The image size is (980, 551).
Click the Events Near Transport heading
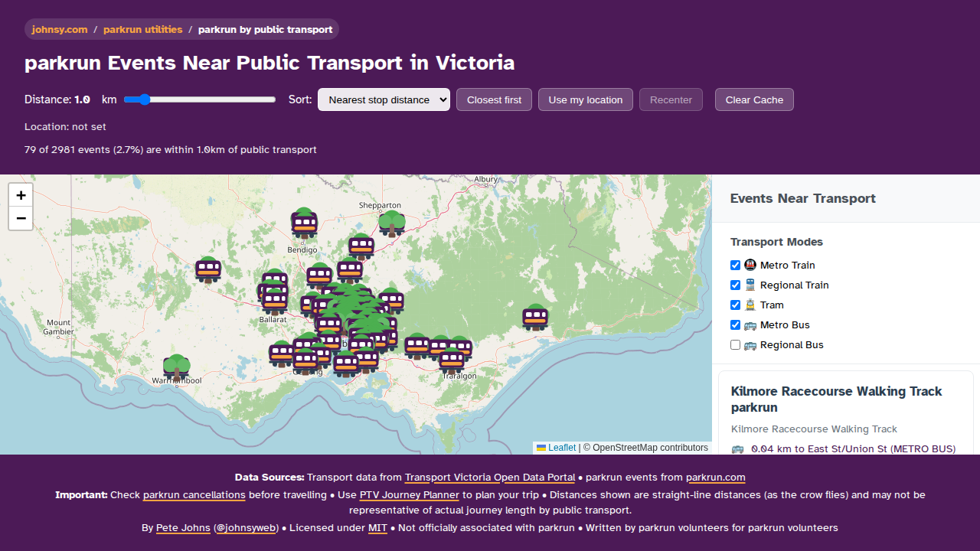tap(803, 198)
